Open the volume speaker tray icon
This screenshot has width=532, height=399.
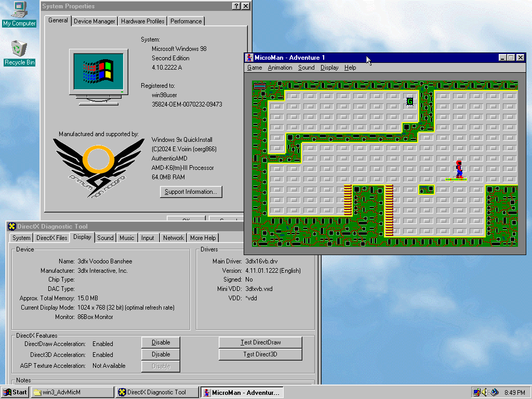tap(485, 392)
